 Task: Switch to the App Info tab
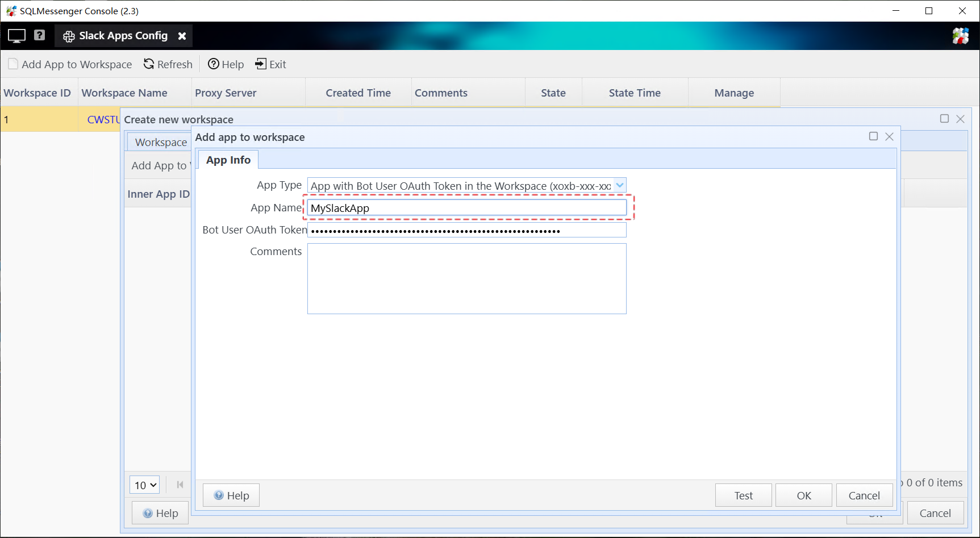[x=228, y=160]
